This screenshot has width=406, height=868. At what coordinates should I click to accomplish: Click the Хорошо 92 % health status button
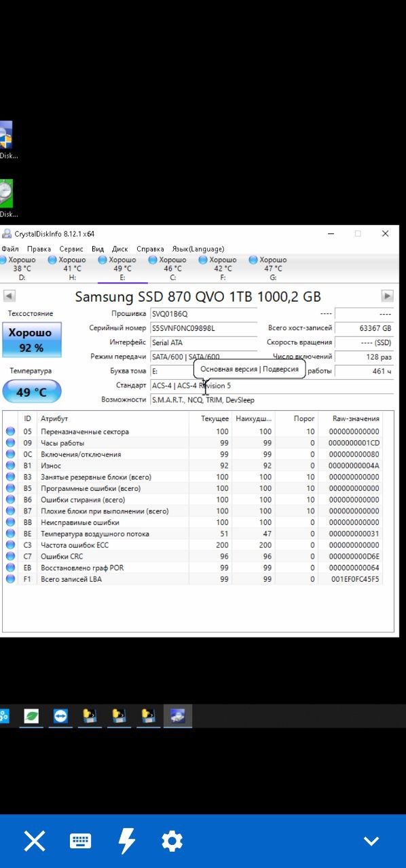pos(31,340)
